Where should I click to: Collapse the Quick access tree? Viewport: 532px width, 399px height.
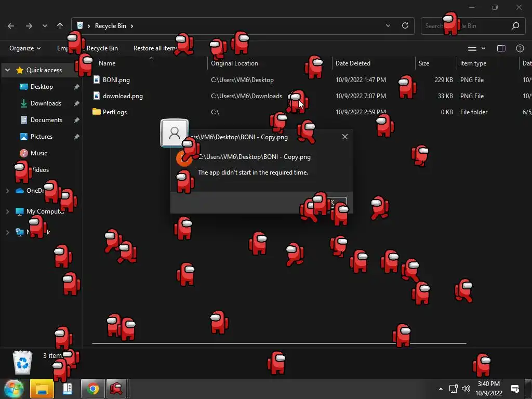(7, 70)
